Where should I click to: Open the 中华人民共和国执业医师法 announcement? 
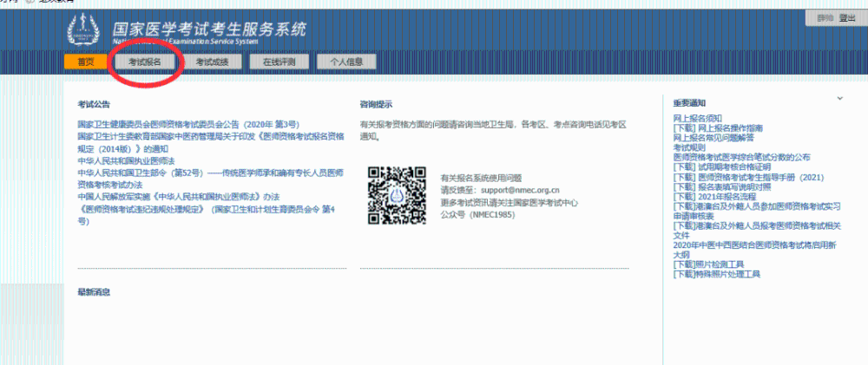(126, 161)
